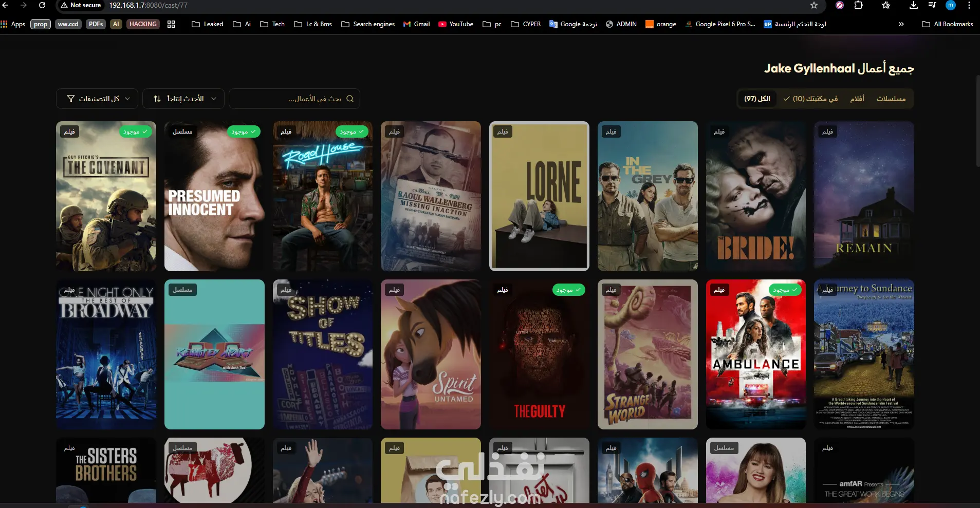This screenshot has width=980, height=508.
Task: Open the Strange World poster
Action: coord(648,354)
